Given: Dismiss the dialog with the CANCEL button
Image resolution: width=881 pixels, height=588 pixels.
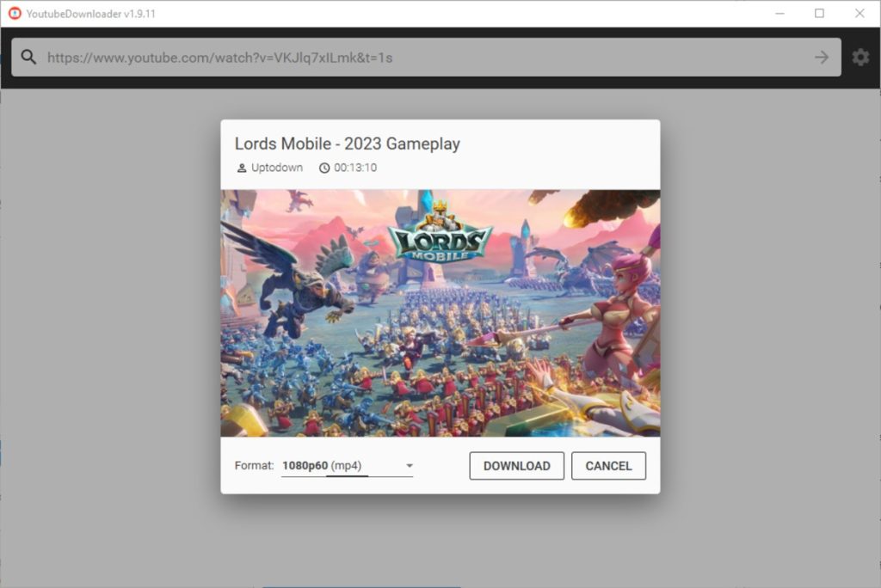Looking at the screenshot, I should tap(608, 466).
